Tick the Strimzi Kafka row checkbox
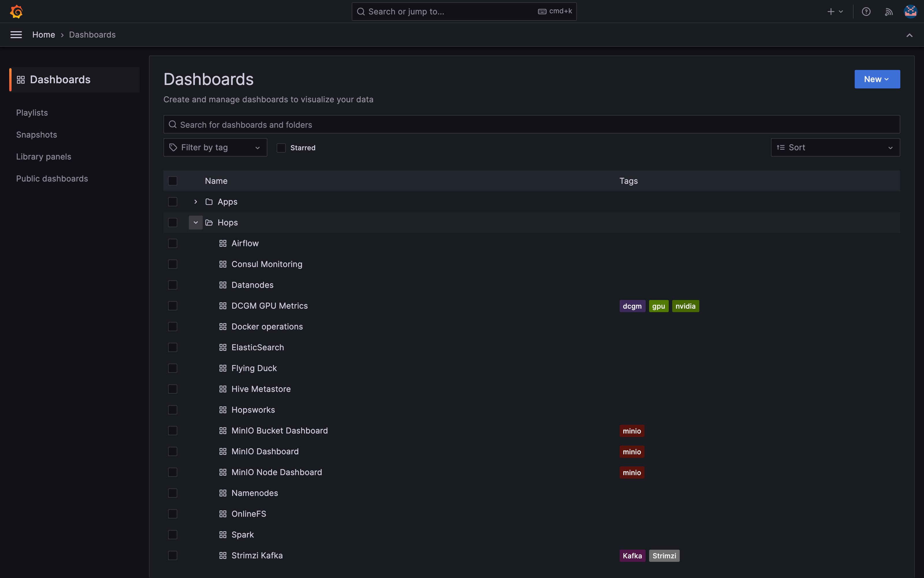The width and height of the screenshot is (924, 578). coord(173,555)
